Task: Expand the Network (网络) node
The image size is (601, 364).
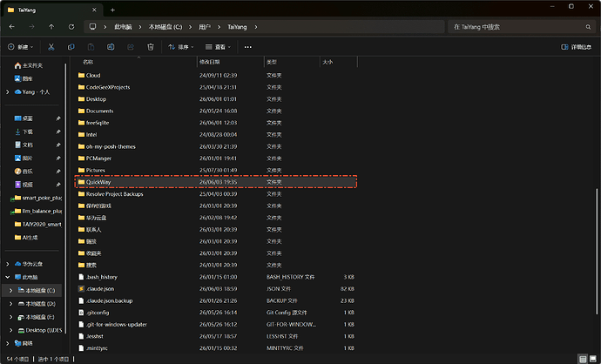Action: coord(8,343)
